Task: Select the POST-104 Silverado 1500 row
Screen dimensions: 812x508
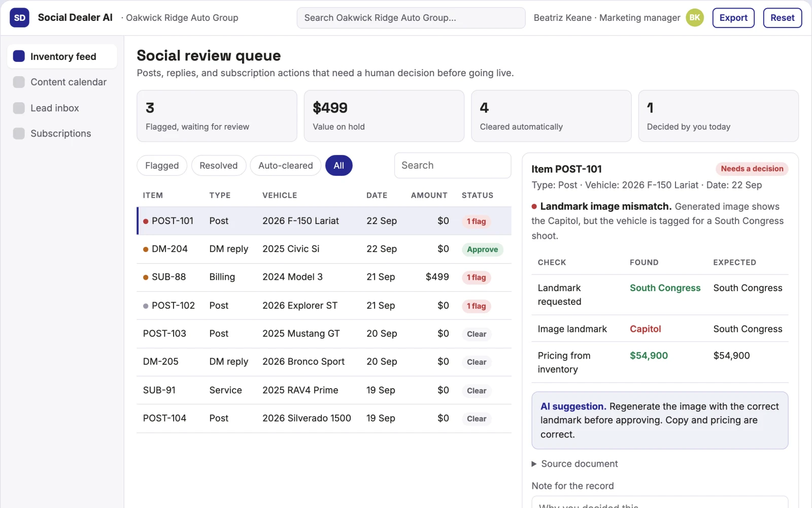Action: [x=324, y=419]
